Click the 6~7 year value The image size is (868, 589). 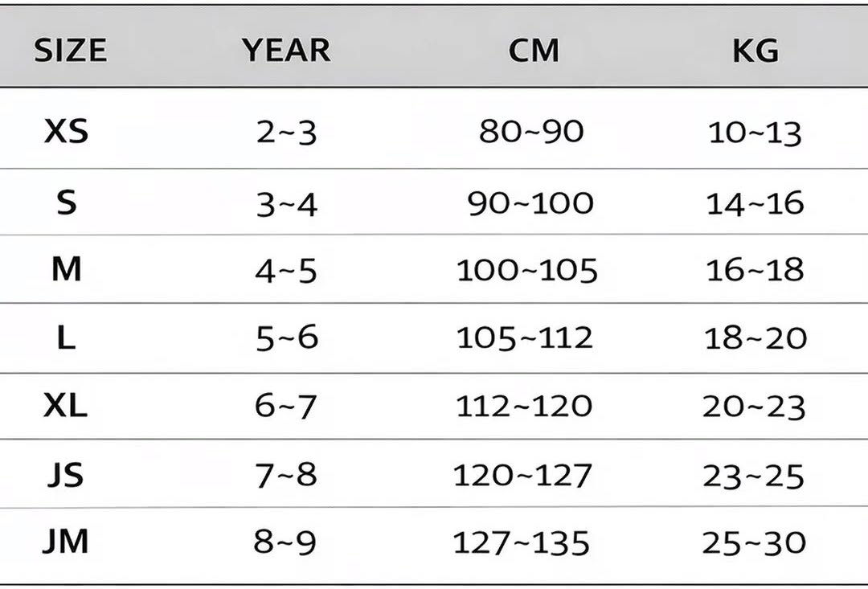click(x=285, y=407)
